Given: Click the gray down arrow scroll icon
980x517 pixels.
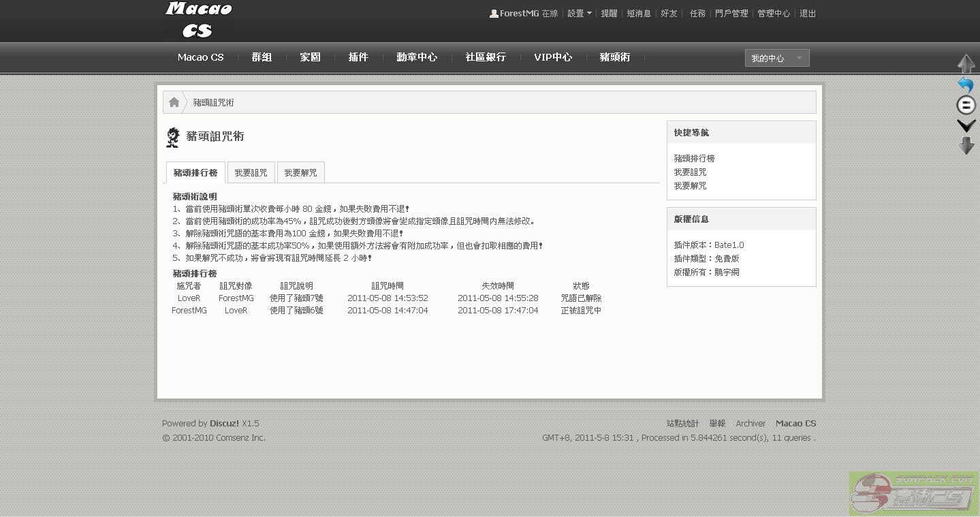Looking at the screenshot, I should pos(966,145).
